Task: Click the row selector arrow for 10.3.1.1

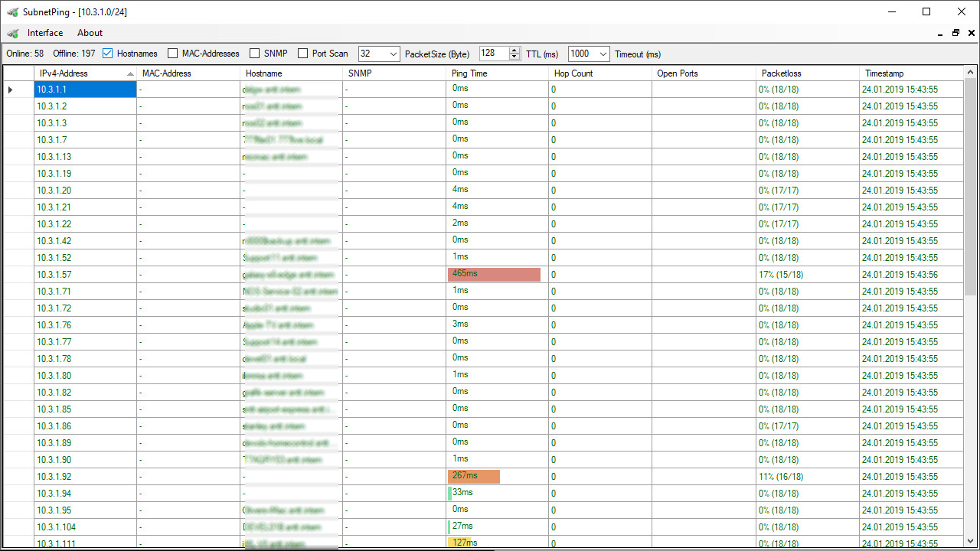Action: tap(10, 90)
